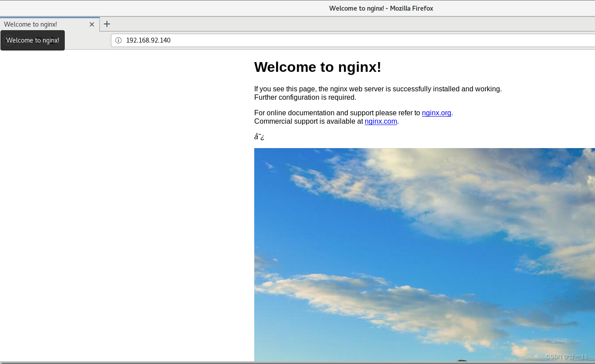Show site information for 192.168.92.140
The image size is (595, 364).
pyautogui.click(x=118, y=40)
